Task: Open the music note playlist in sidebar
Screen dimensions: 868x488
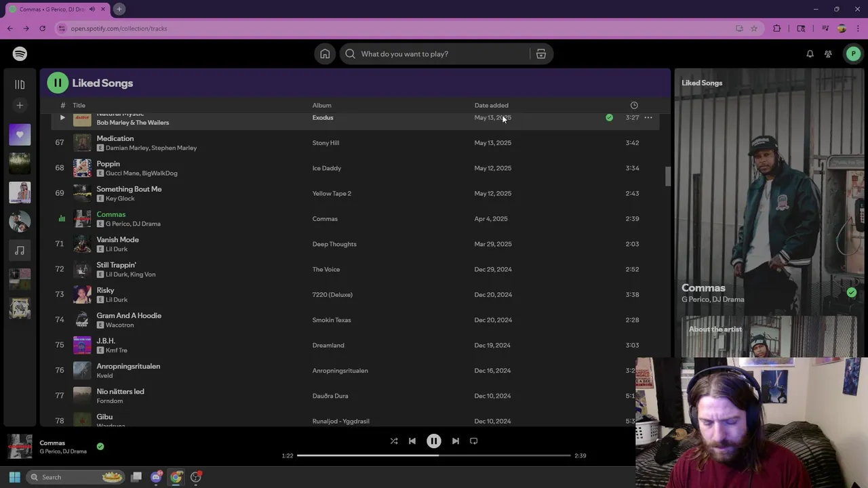Action: pos(20,250)
